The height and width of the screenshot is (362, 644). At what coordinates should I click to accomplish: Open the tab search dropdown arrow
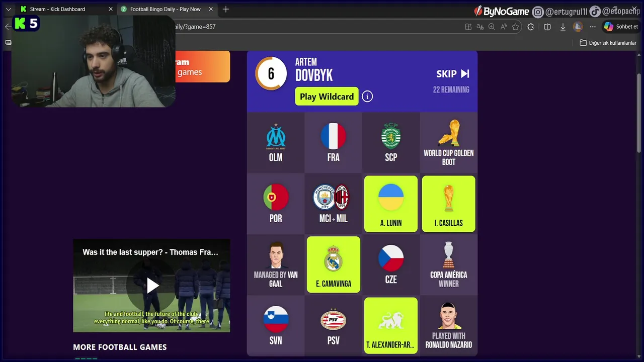click(8, 9)
